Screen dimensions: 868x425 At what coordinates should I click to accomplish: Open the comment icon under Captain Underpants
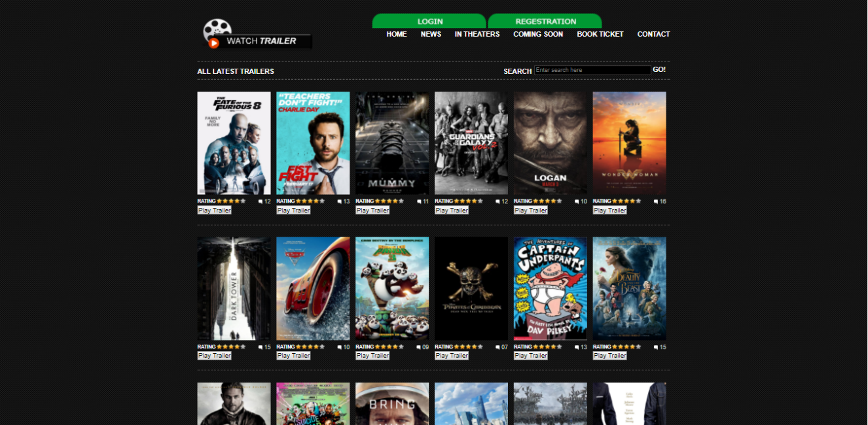577,347
